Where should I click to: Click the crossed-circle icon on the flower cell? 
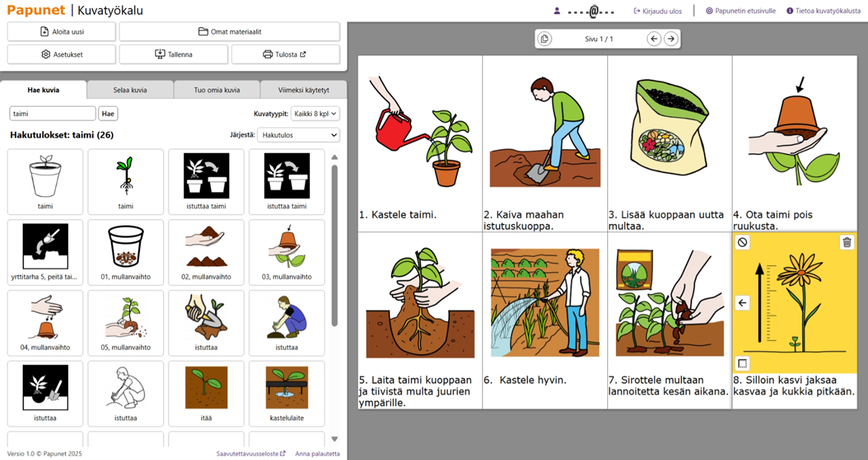(742, 242)
